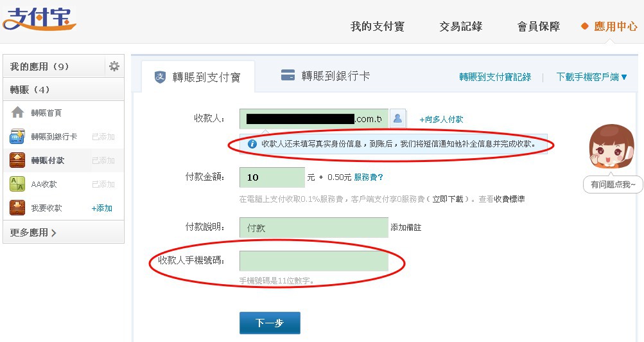The height and width of the screenshot is (342, 644).
Task: Select AA收款 in the sidebar
Action: point(64,184)
